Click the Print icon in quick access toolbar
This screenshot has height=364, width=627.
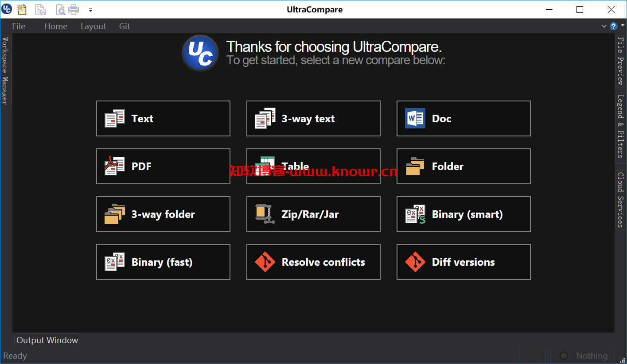point(74,9)
